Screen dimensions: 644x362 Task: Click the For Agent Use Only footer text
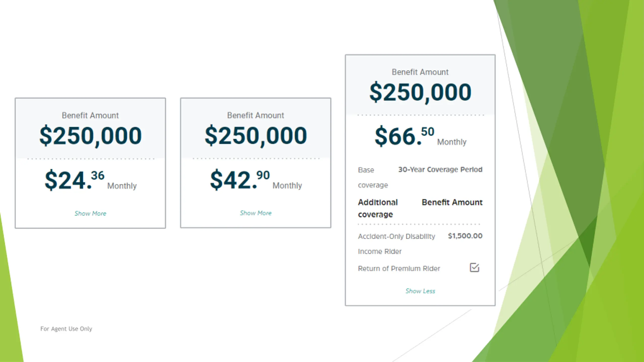pyautogui.click(x=66, y=329)
